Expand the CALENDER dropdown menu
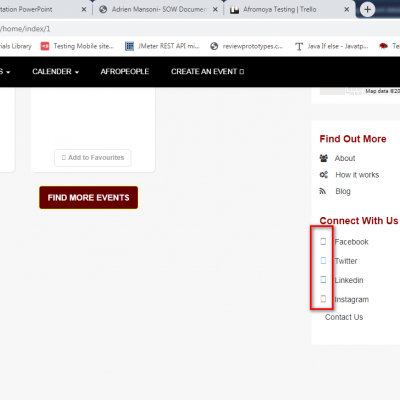The height and width of the screenshot is (400, 400). coord(56,72)
